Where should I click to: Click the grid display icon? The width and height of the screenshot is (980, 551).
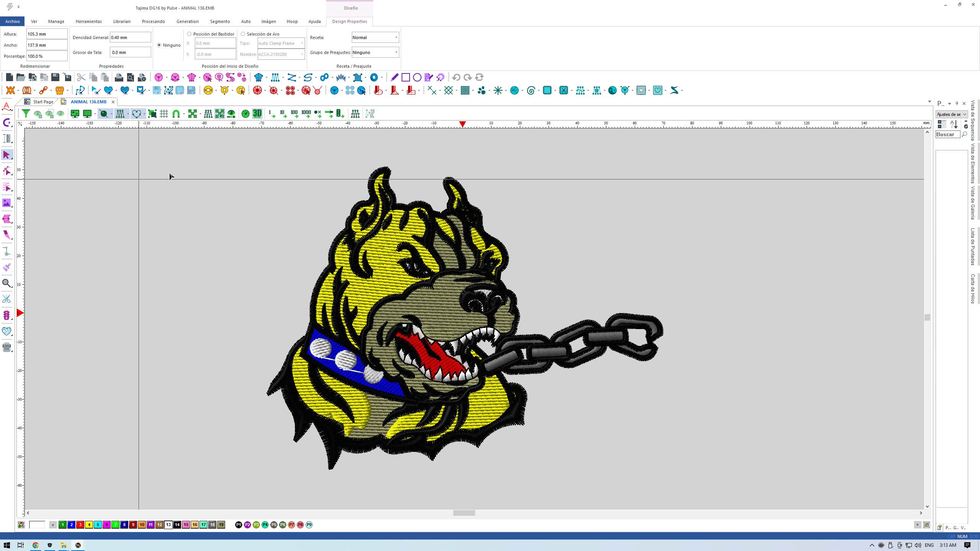pos(164,114)
